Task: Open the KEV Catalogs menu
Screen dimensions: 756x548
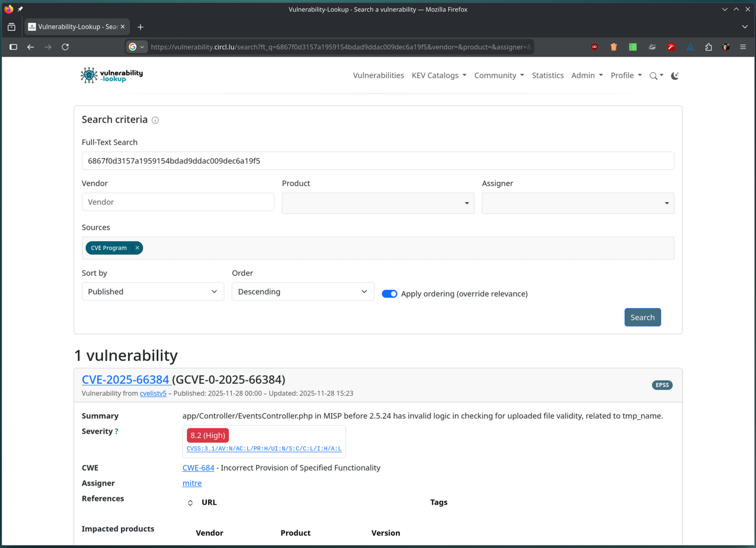Action: (439, 75)
